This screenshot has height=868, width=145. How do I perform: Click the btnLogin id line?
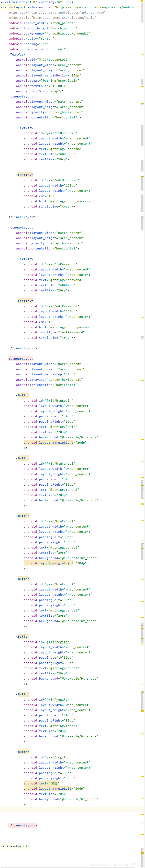click(x=48, y=401)
